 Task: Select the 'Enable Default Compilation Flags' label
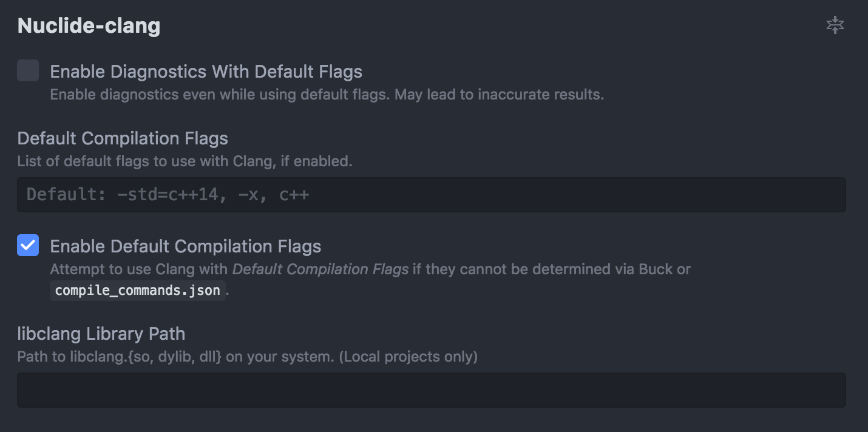coord(185,246)
